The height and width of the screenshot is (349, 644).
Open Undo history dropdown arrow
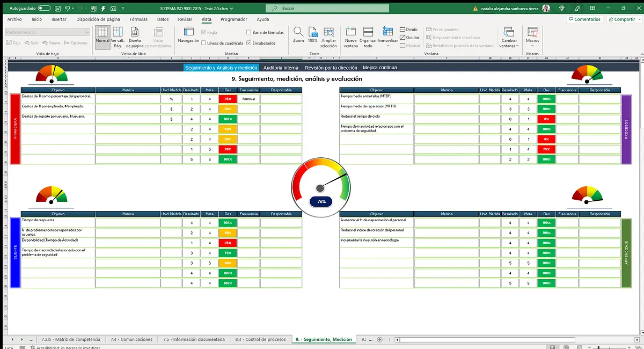click(74, 9)
